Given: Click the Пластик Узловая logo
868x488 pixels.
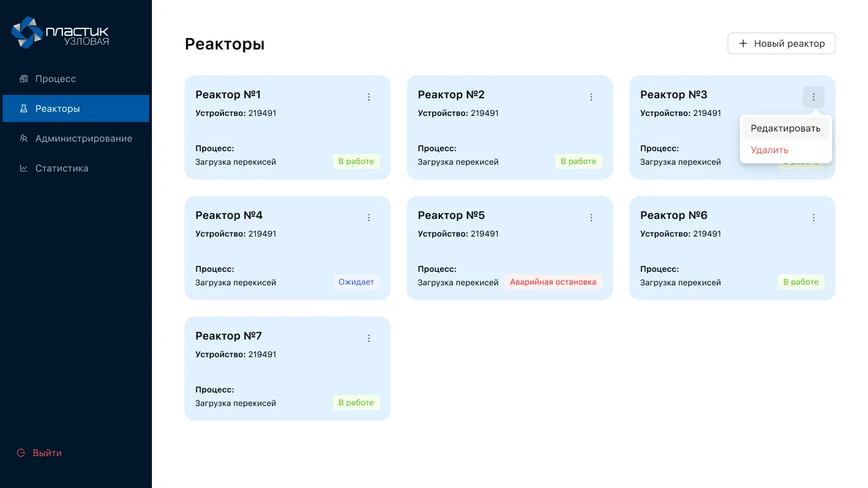Looking at the screenshot, I should click(60, 33).
